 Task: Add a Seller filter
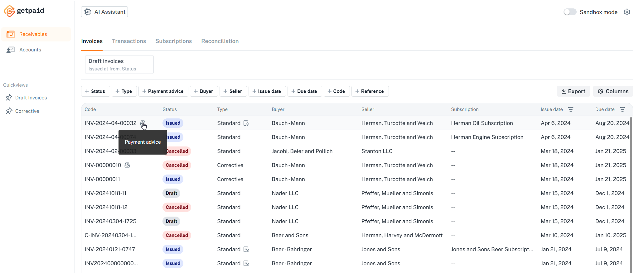coord(233,91)
